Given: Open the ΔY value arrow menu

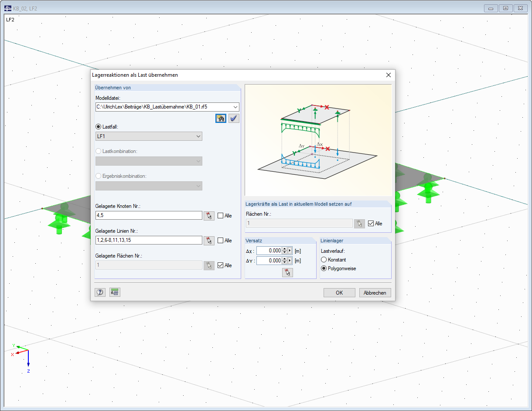Looking at the screenshot, I should click(x=290, y=261).
